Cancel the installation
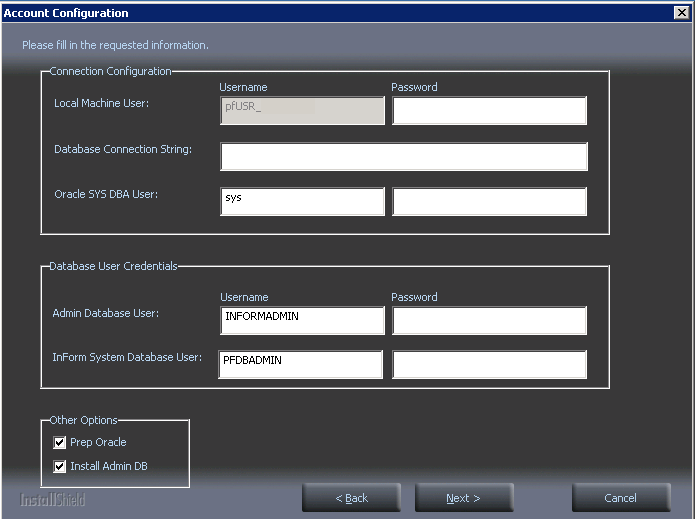 621,498
